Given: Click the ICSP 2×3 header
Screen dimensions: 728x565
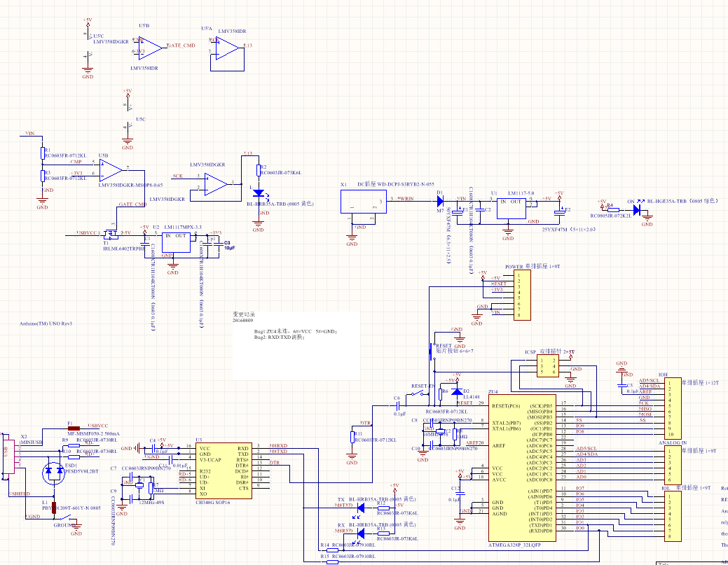Looking at the screenshot, I should tap(547, 366).
